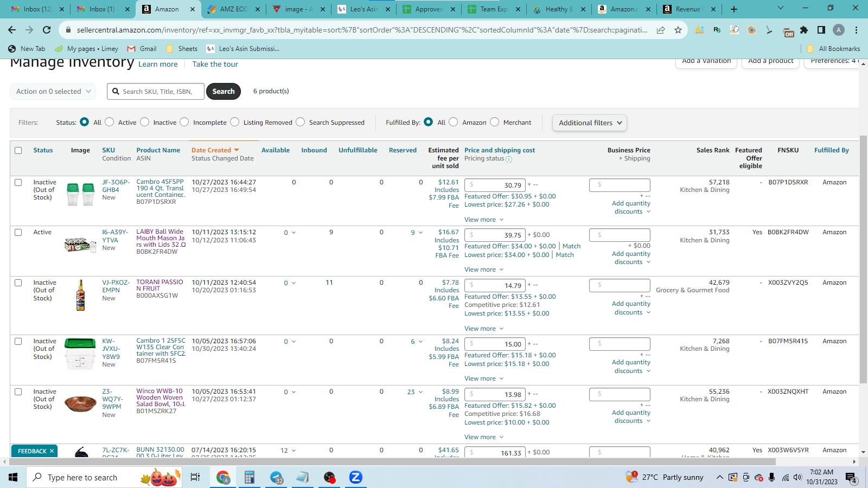This screenshot has height=488, width=868.
Task: Click Business Price field for TORANI row
Action: tap(620, 285)
